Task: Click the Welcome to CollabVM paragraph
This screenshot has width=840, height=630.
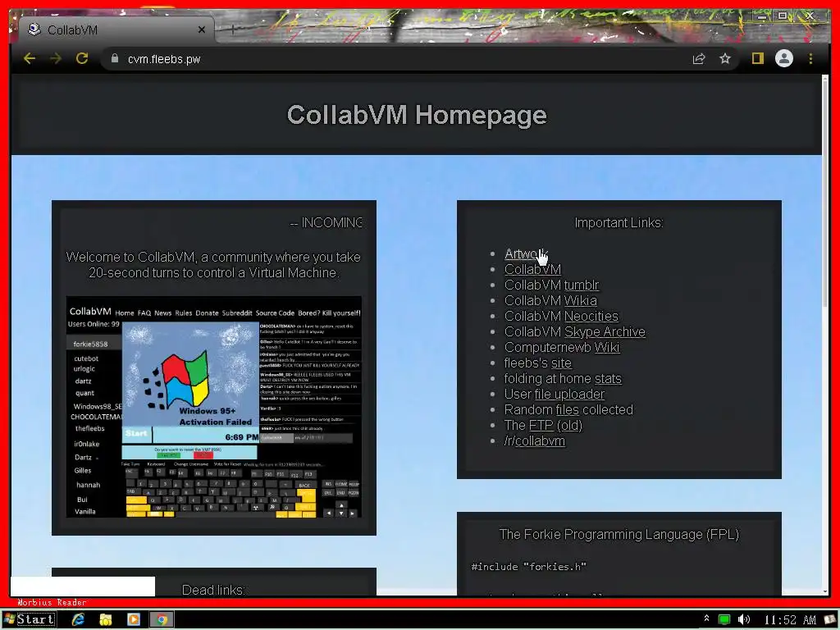Action: click(214, 265)
